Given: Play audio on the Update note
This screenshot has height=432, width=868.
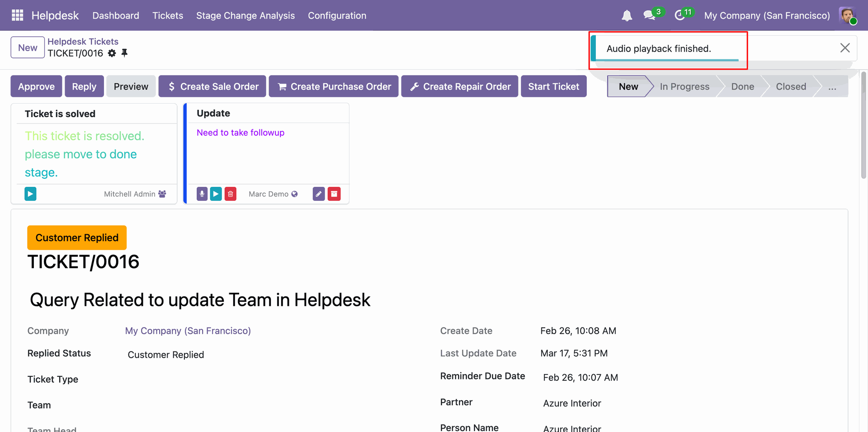Looking at the screenshot, I should 216,194.
